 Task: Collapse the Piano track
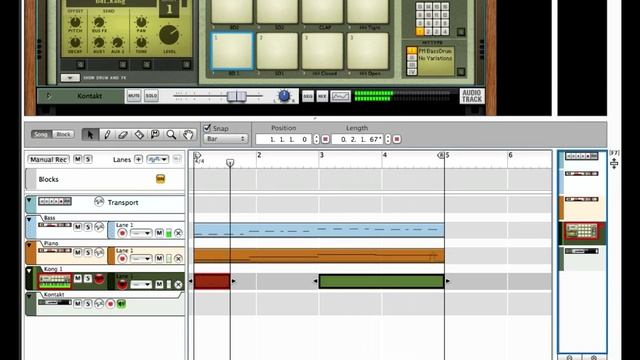[29, 245]
